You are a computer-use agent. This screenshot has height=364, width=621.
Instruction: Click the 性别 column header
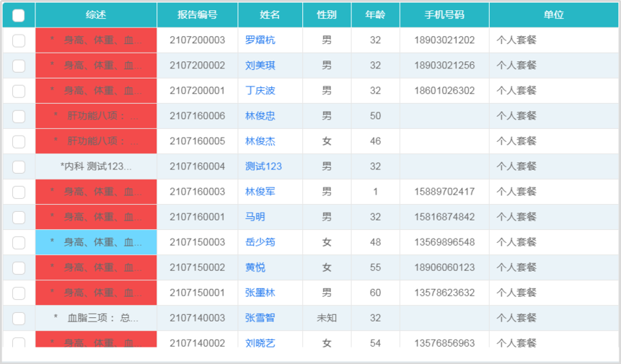click(327, 15)
